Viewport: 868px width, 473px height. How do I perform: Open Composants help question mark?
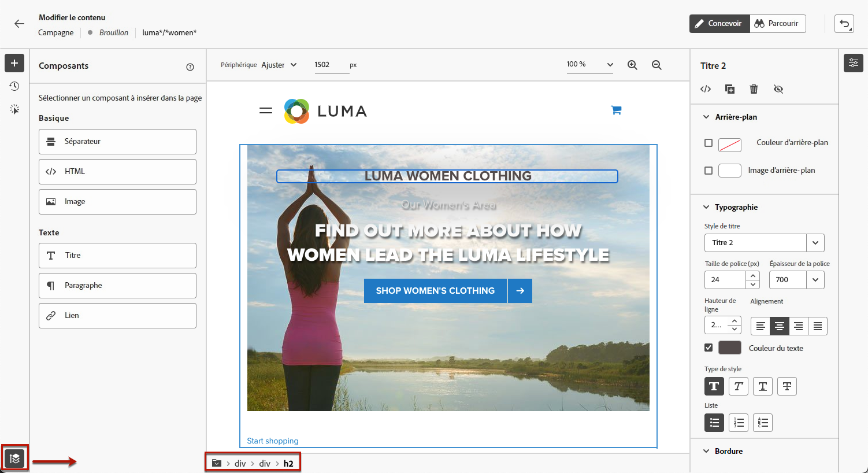pos(190,67)
